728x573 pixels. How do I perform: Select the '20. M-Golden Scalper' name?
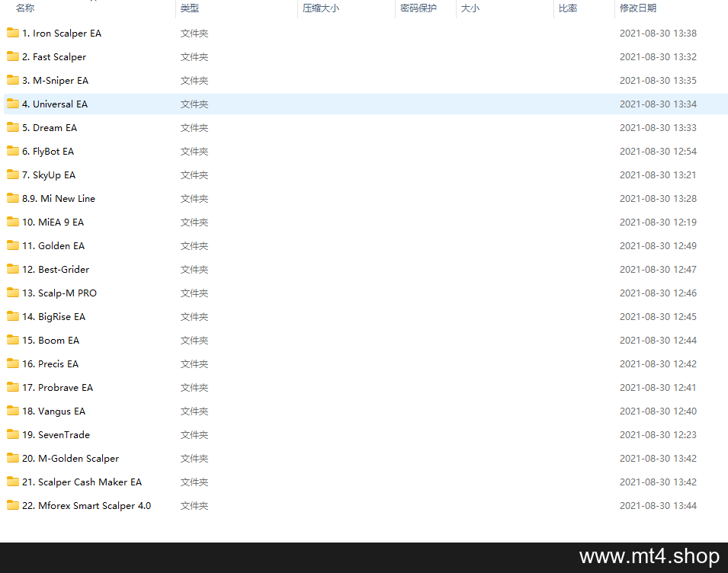tap(71, 459)
